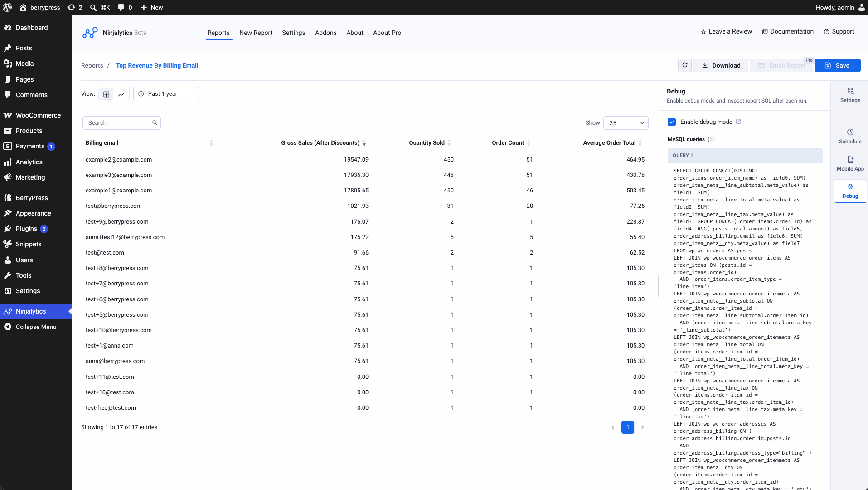Click berrypress site name in admin bar
The height and width of the screenshot is (490, 868).
pyautogui.click(x=40, y=7)
